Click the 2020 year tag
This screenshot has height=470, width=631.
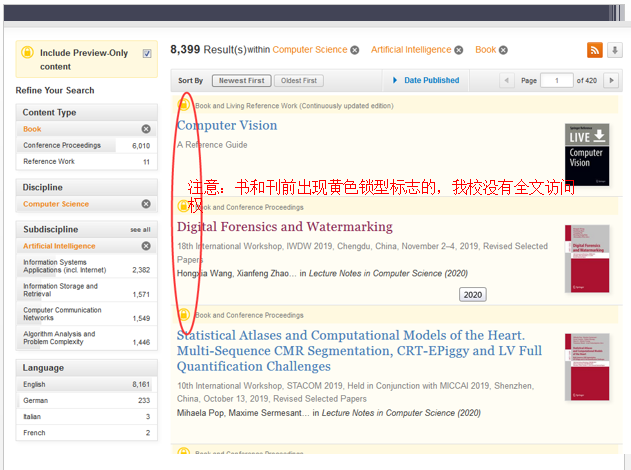click(472, 295)
